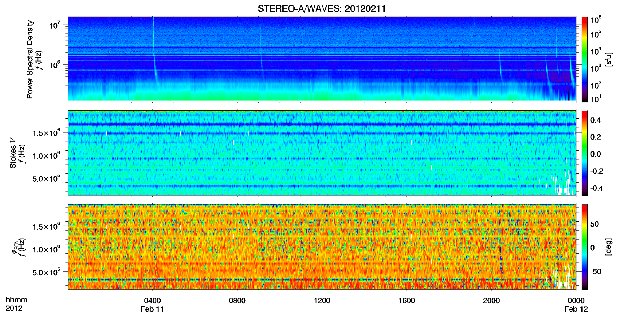Select the Power Spectral Density axis label
Viewport: 644px width, 332px height.
click(30, 59)
